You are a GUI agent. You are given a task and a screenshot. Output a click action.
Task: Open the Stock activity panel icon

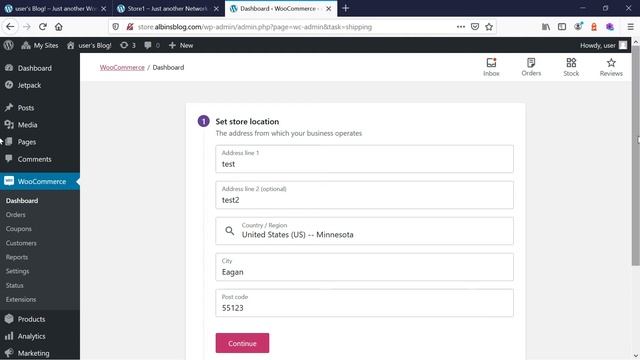pos(571,67)
